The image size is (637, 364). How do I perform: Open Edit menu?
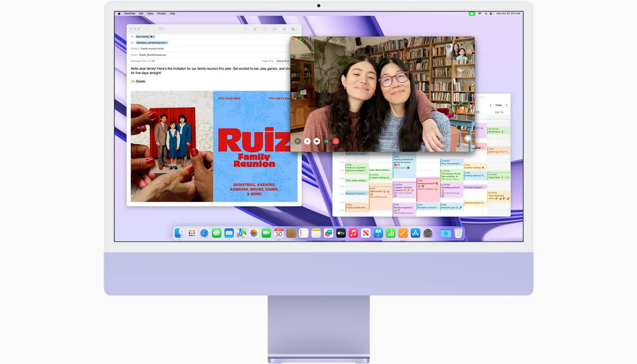[x=141, y=14]
